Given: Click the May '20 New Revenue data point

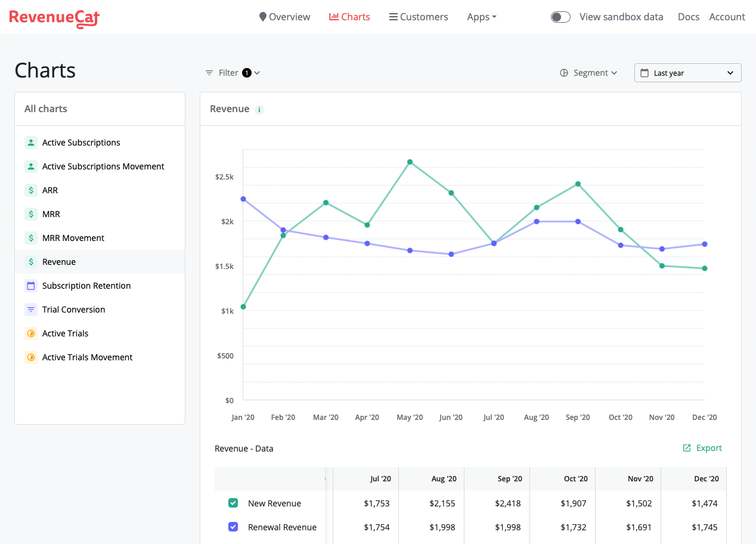Looking at the screenshot, I should [x=410, y=162].
